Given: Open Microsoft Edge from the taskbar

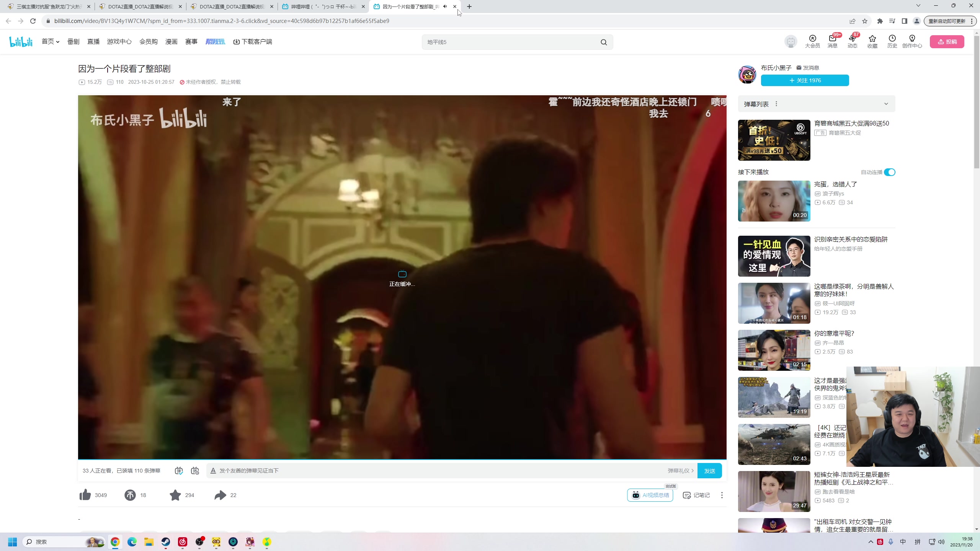Looking at the screenshot, I should [x=132, y=542].
